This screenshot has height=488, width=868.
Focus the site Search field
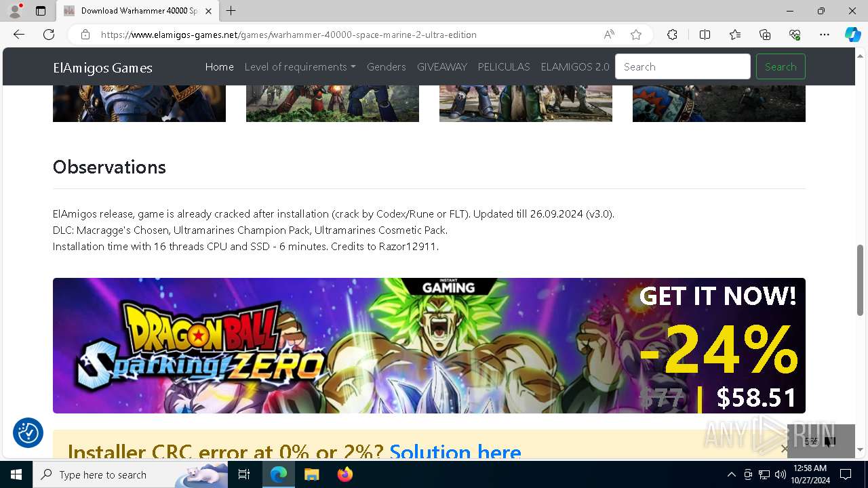[683, 66]
